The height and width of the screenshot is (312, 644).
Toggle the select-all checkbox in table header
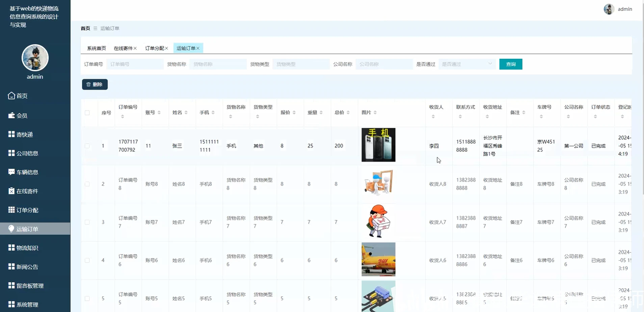(x=87, y=112)
